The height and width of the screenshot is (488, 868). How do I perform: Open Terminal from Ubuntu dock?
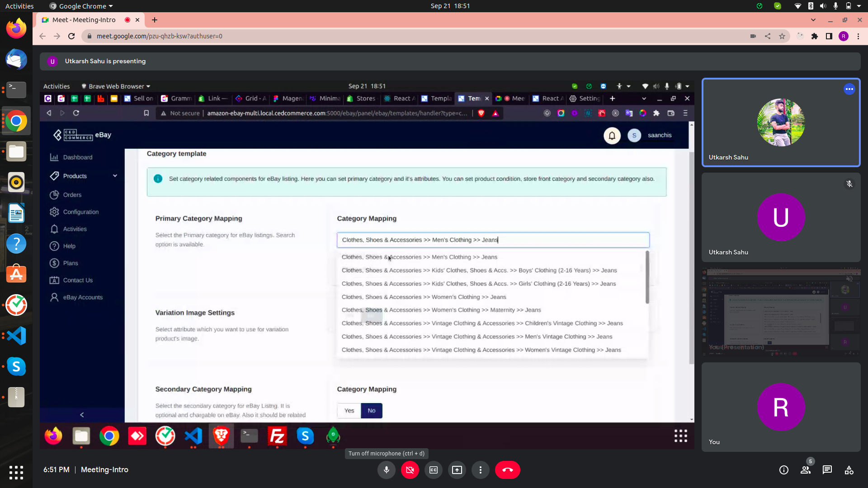tap(16, 90)
